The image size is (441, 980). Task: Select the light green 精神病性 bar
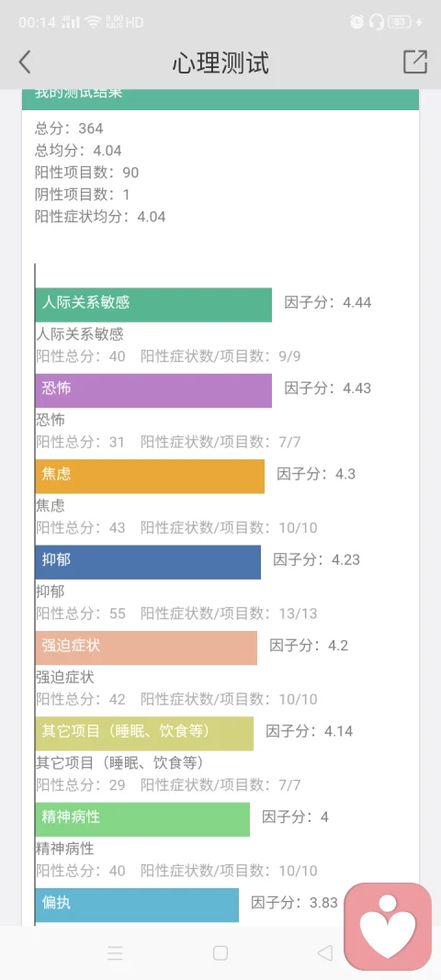(142, 818)
